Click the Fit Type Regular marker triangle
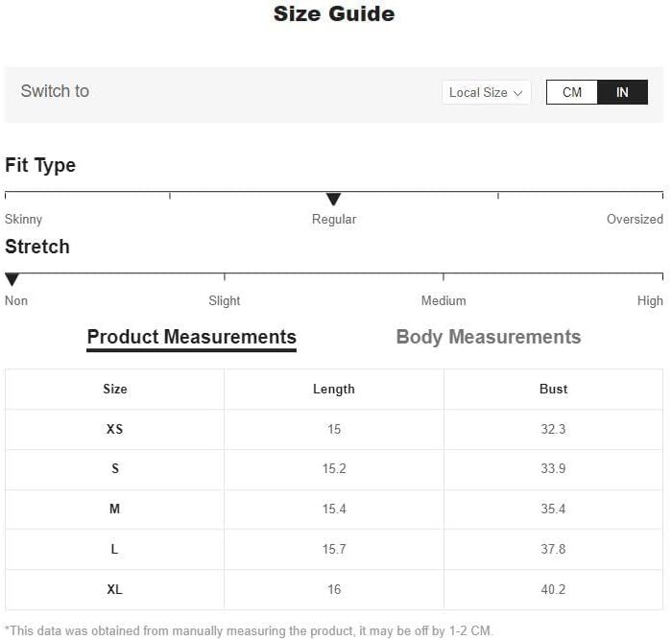672x640 pixels. pos(333,200)
